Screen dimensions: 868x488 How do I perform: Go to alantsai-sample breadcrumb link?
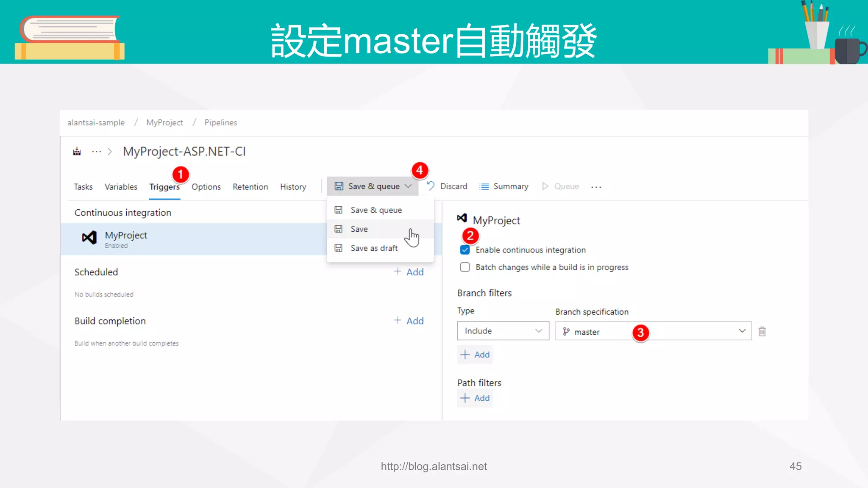(96, 122)
